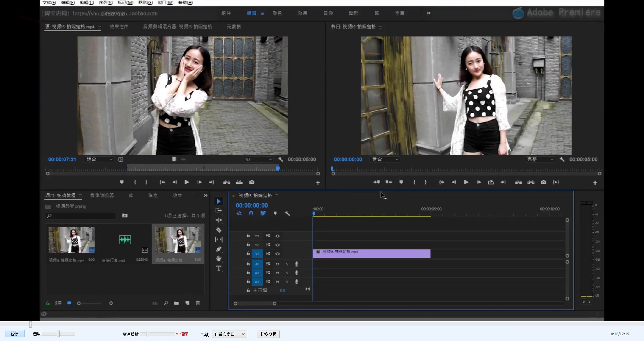Click the 暂停 button
This screenshot has height=341, width=644.
pyautogui.click(x=14, y=334)
